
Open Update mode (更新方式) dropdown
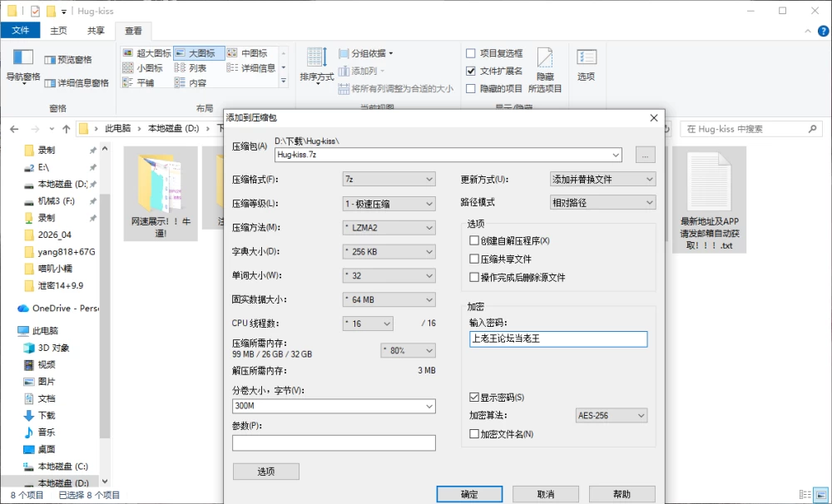602,180
